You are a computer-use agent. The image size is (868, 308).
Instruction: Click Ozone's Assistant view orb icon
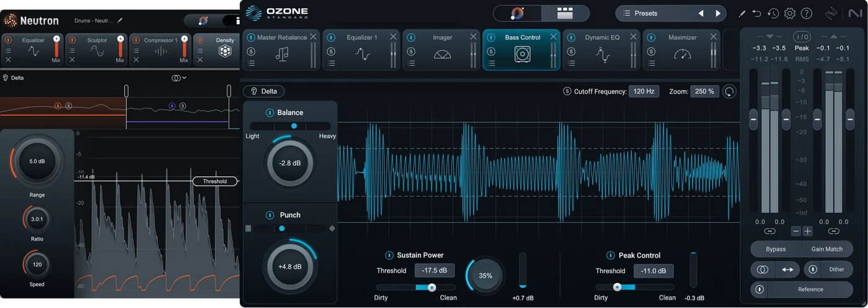click(x=517, y=13)
